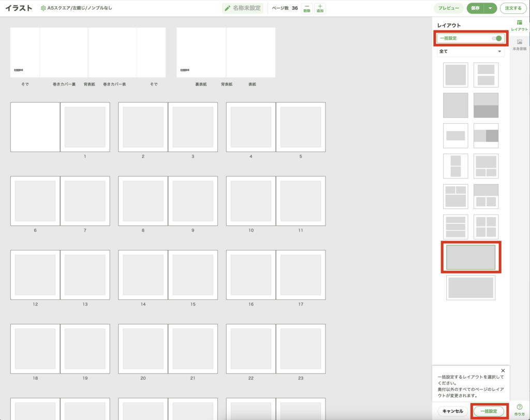Select page 1 thumbnail in spread
Image resolution: width=530 pixels, height=420 pixels.
point(85,127)
